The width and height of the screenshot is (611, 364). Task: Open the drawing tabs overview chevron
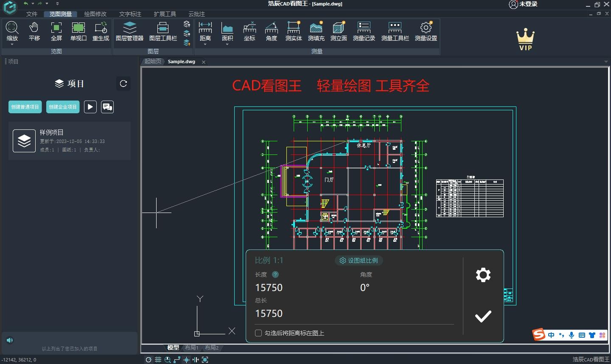(x=606, y=62)
